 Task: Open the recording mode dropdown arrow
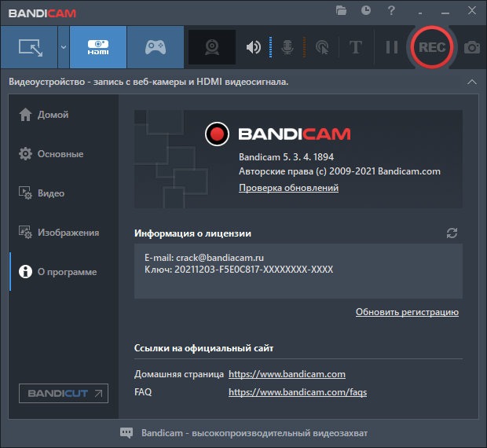click(x=63, y=47)
